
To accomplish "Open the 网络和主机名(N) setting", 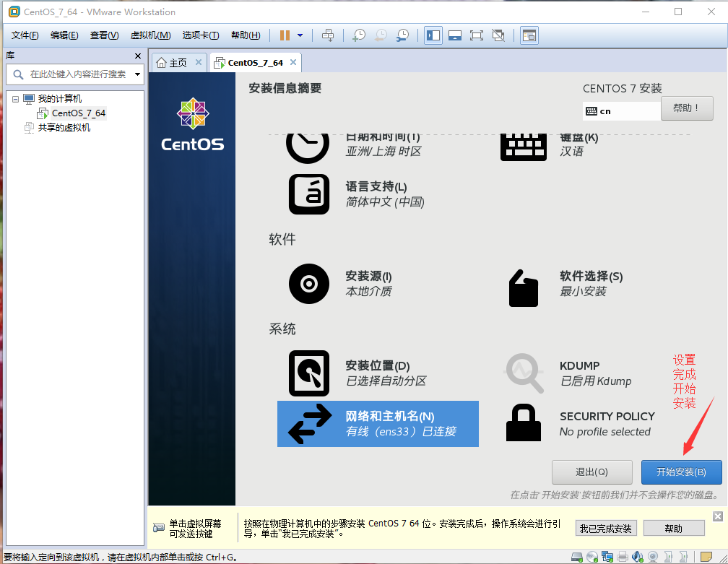I will click(378, 424).
